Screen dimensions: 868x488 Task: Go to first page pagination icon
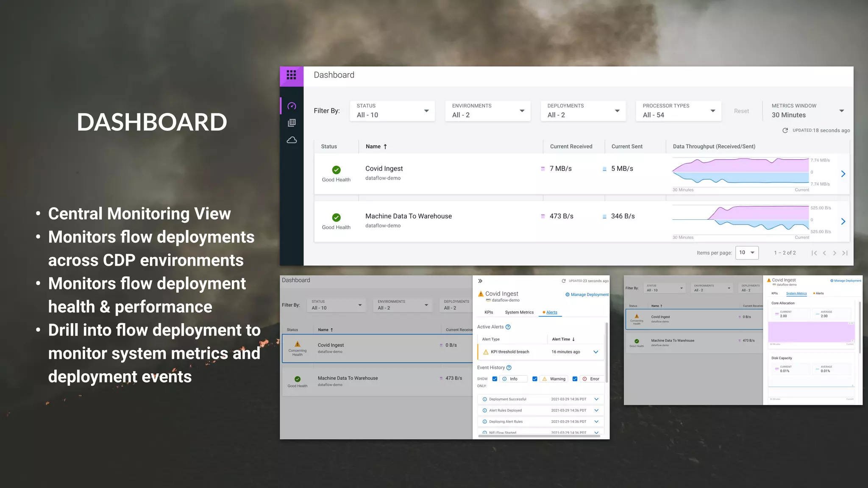click(x=814, y=253)
